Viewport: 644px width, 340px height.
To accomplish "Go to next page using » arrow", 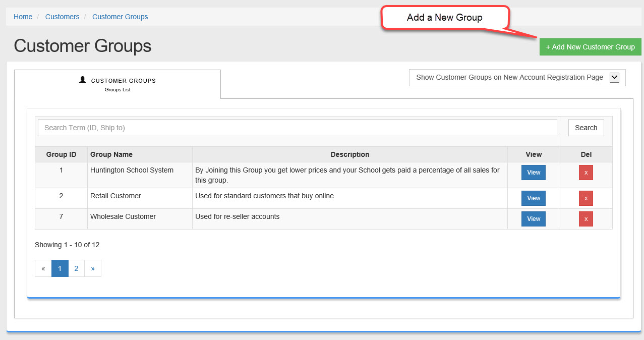I will [x=93, y=268].
